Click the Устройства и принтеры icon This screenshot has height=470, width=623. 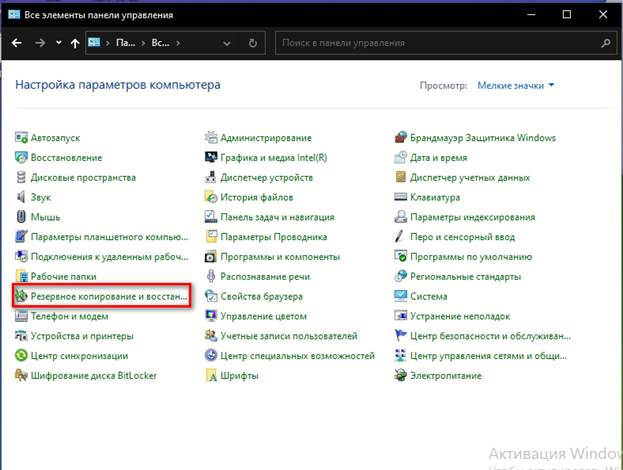click(x=21, y=336)
